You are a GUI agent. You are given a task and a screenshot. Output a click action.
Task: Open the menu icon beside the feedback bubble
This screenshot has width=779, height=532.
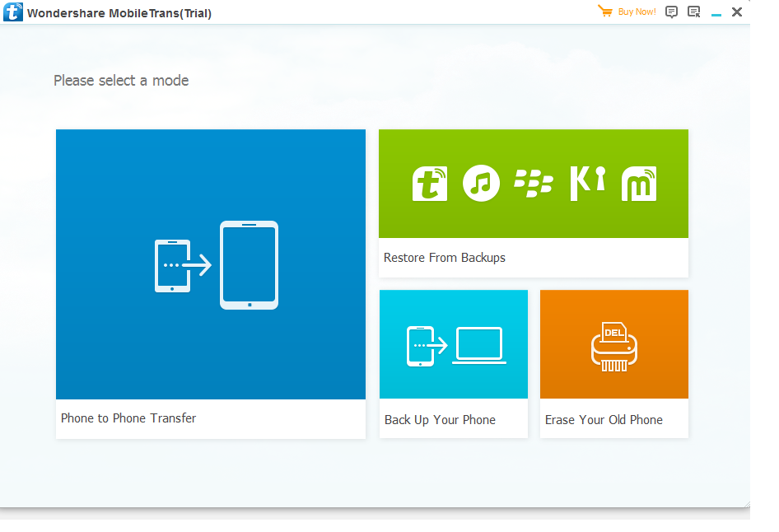[693, 12]
